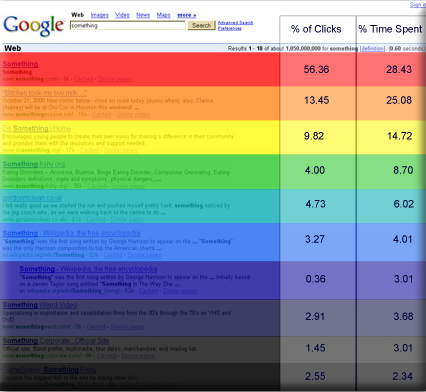Open the 'gordonmclean.co.uk' result
Screen dimensions: 426x392
(x=32, y=198)
